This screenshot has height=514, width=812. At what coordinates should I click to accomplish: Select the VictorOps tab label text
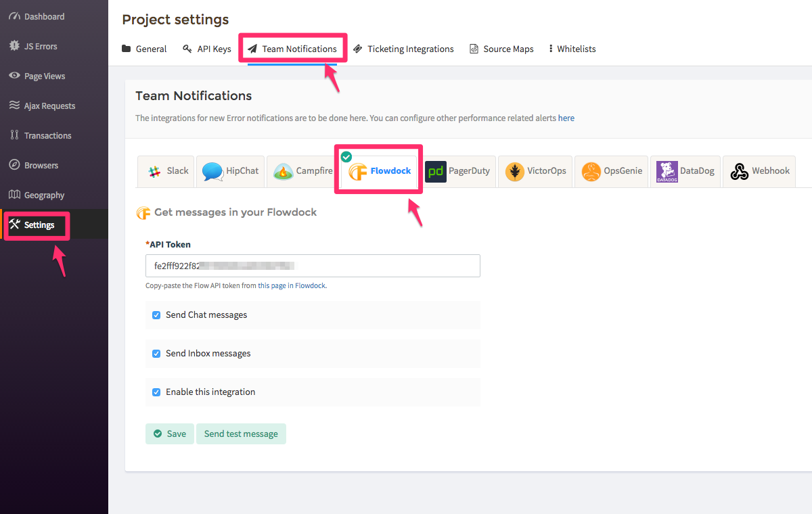(x=547, y=171)
